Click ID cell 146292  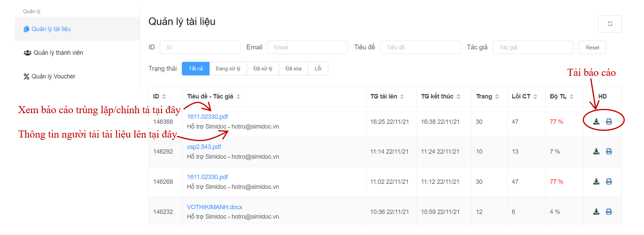(x=163, y=152)
